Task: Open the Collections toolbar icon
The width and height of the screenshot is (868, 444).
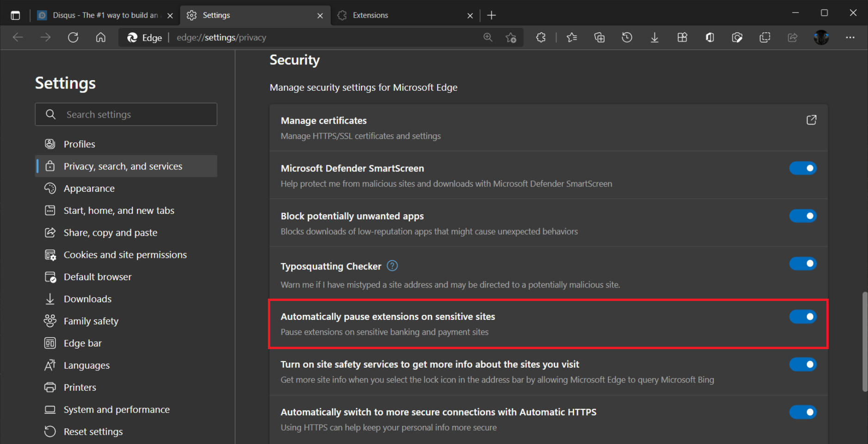Action: tap(599, 38)
